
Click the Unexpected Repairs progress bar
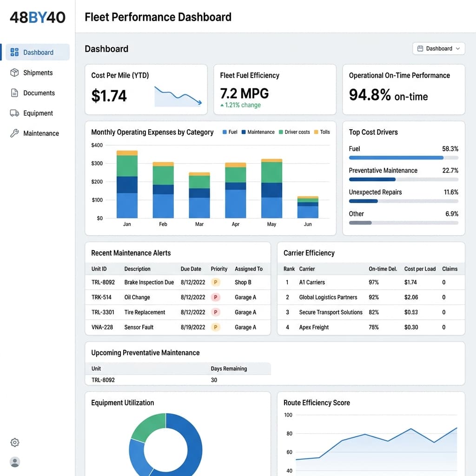tap(403, 201)
